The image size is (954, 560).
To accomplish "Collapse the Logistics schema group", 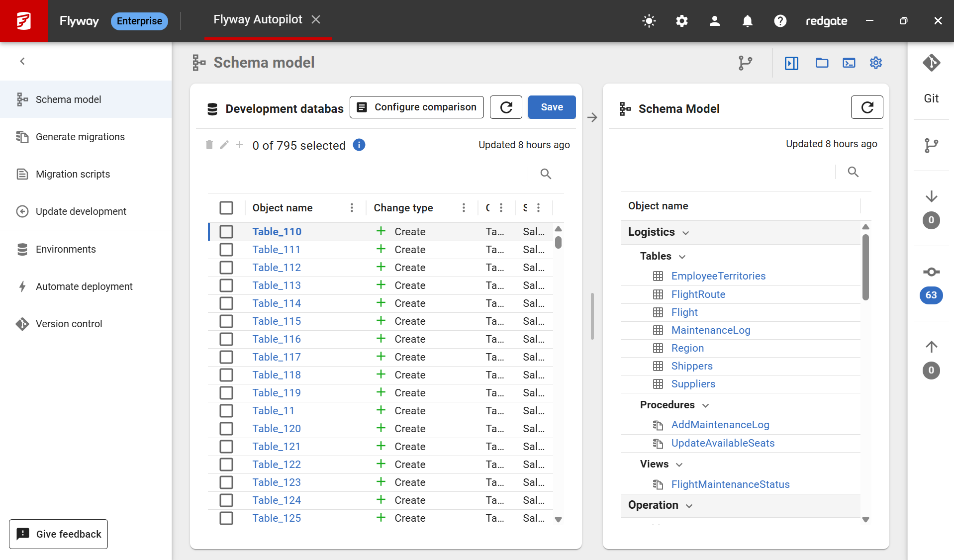I will 686,232.
